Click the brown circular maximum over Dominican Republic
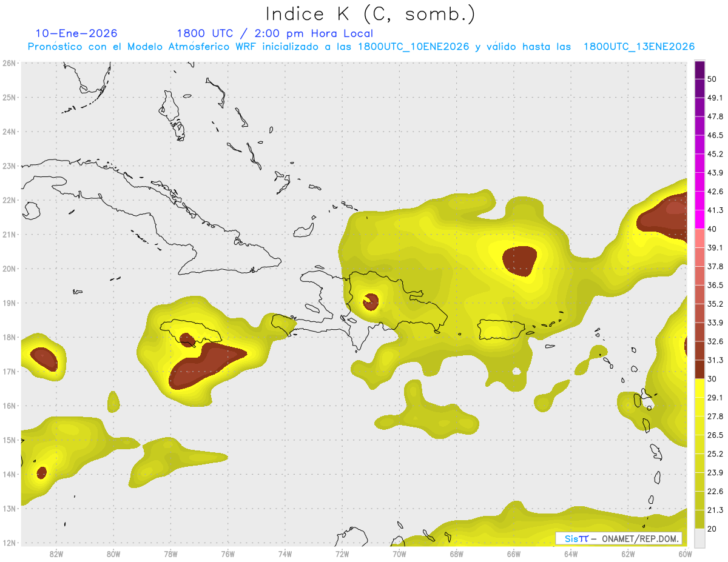Viewport: 728px width, 562px height. (x=371, y=301)
